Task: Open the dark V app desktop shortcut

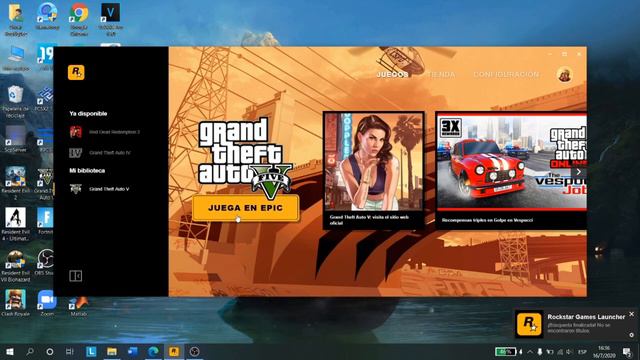Action: [x=110, y=19]
